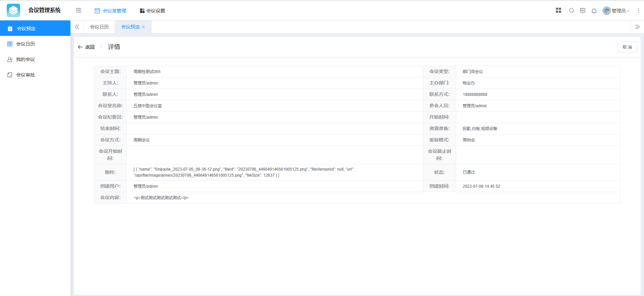
Task: Close the 会议预定 tab
Action: pos(143,27)
